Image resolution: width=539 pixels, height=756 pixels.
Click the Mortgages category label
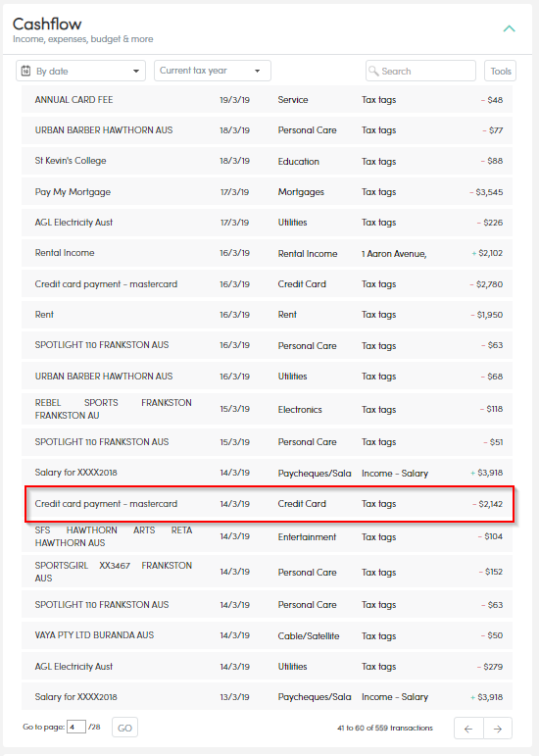click(301, 192)
